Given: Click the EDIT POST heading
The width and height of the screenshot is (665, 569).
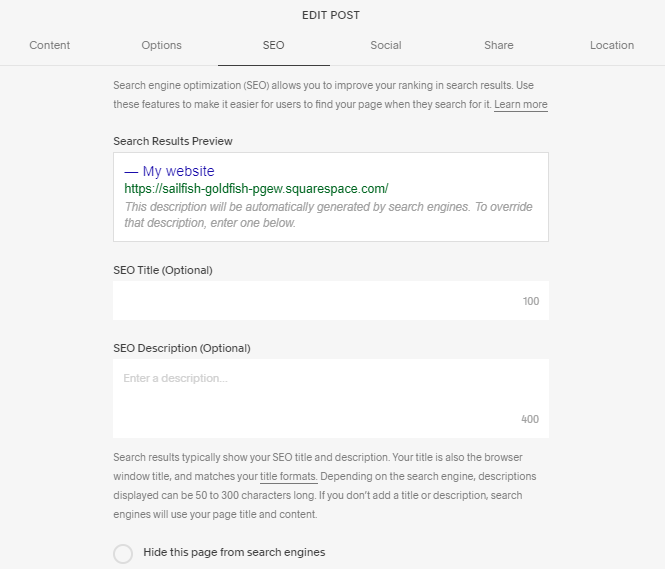Looking at the screenshot, I should click(331, 15).
